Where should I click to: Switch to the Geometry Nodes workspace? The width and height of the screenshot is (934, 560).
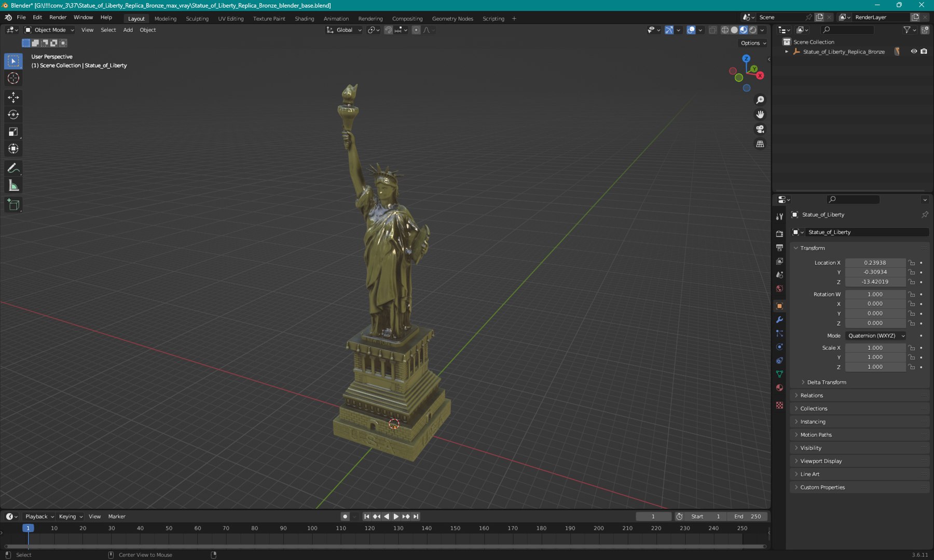452,19
